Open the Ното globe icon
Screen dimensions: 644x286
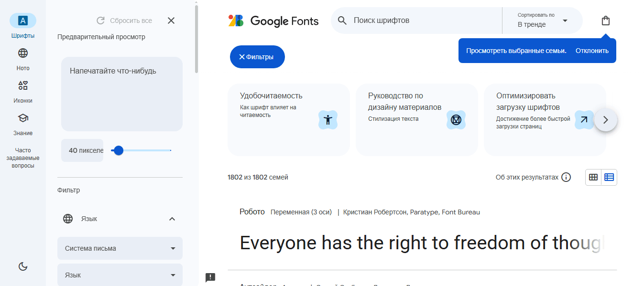pyautogui.click(x=23, y=53)
